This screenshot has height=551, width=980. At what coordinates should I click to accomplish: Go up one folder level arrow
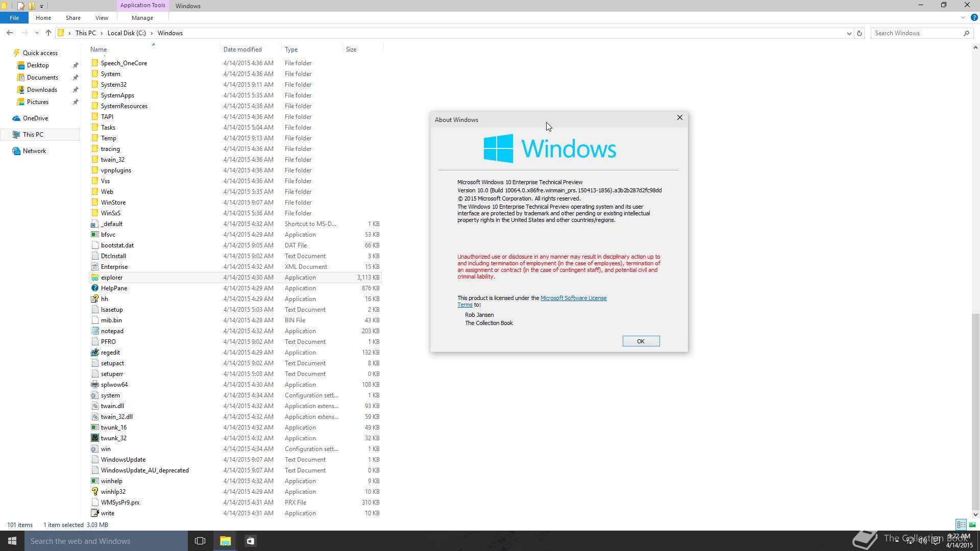click(x=48, y=33)
